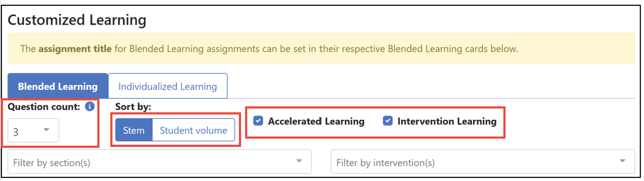Screen dimensions: 644x181
Task: Uncheck the Accelerated Learning checkbox
Action: [258, 121]
